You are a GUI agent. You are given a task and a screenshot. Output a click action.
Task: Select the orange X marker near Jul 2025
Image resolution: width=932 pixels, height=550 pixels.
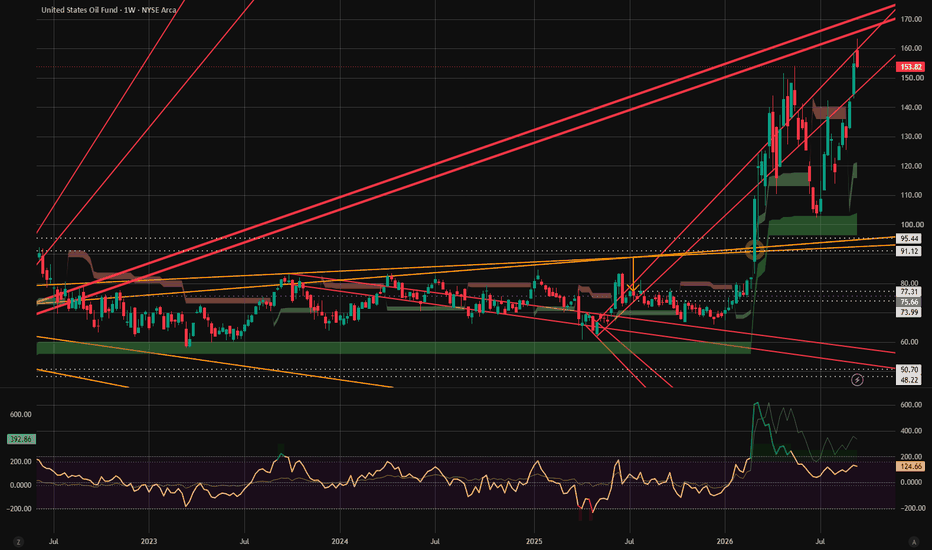[632, 288]
